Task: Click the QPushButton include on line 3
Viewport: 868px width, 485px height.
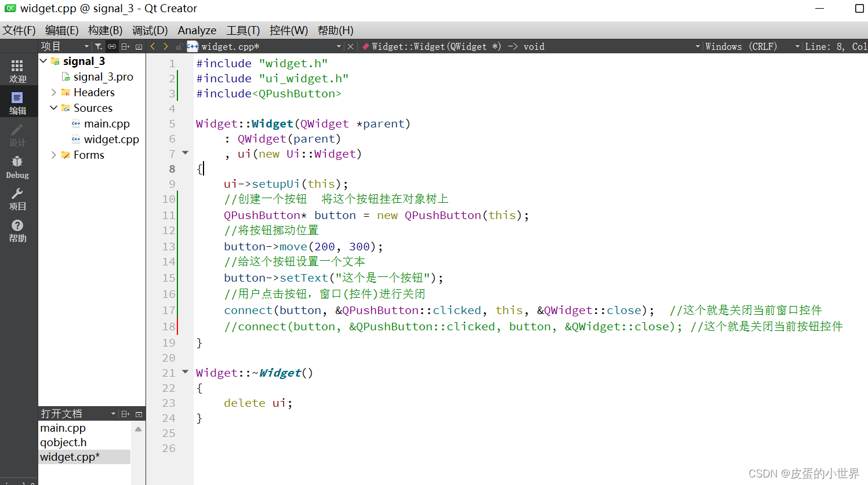Action: pyautogui.click(x=268, y=93)
